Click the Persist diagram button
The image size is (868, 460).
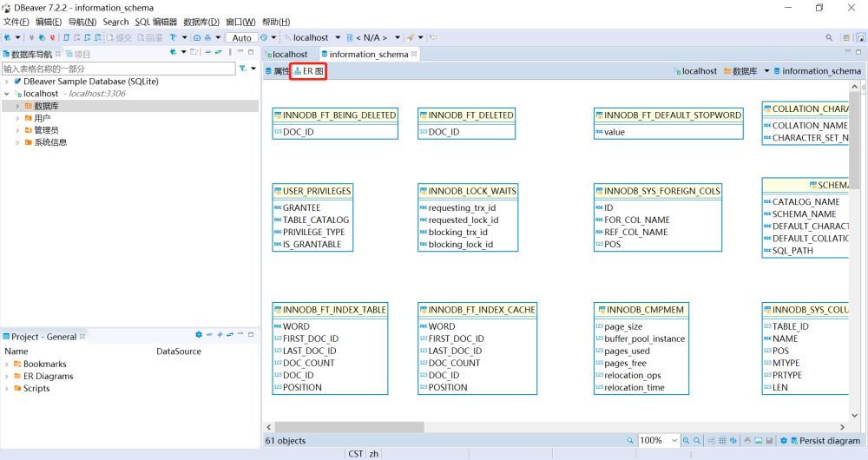point(824,441)
